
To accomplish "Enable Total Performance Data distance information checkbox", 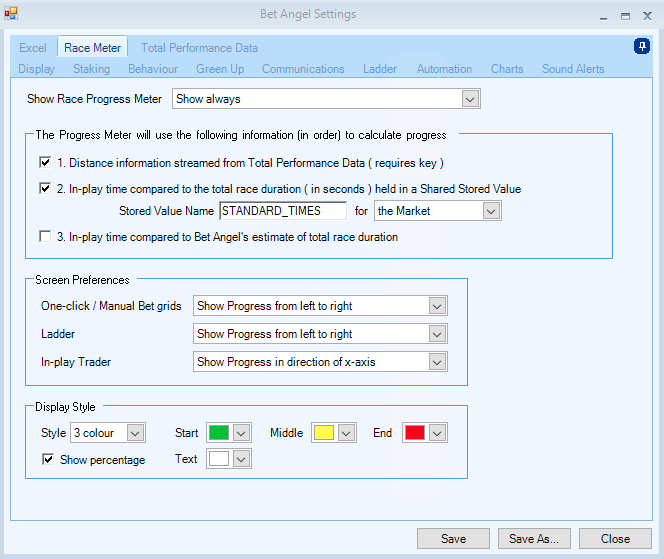I will point(45,162).
